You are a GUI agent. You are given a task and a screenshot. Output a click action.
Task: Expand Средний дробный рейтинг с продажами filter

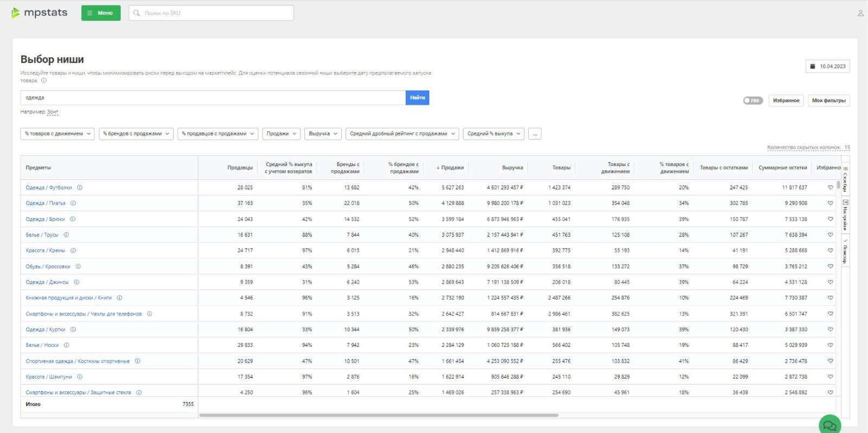(x=402, y=133)
